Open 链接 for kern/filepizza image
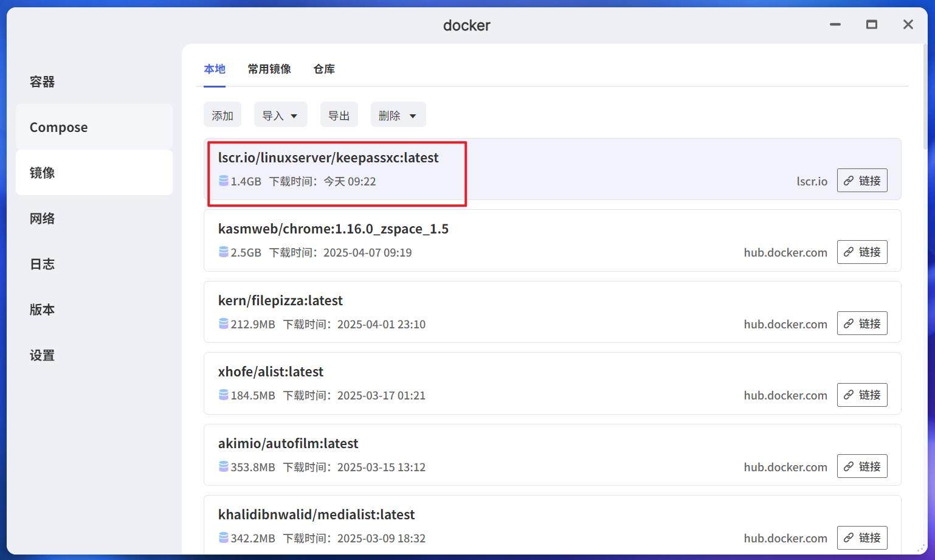935x560 pixels. tap(862, 323)
